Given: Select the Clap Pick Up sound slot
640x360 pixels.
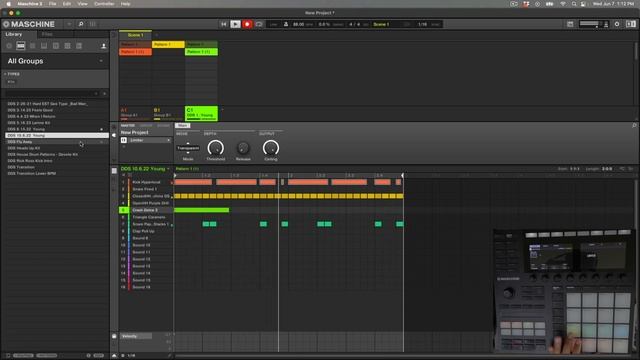Looking at the screenshot, I should point(146,231).
